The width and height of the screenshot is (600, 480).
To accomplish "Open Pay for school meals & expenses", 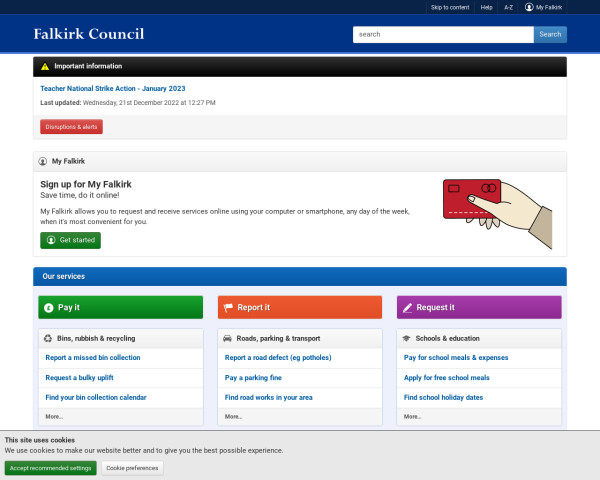I will click(456, 358).
